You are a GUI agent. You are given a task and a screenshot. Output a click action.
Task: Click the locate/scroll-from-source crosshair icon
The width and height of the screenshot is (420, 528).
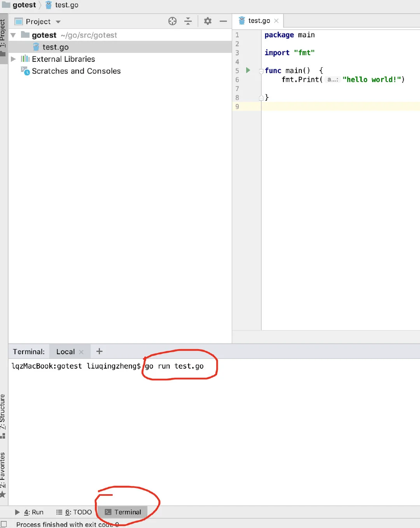[x=172, y=21]
